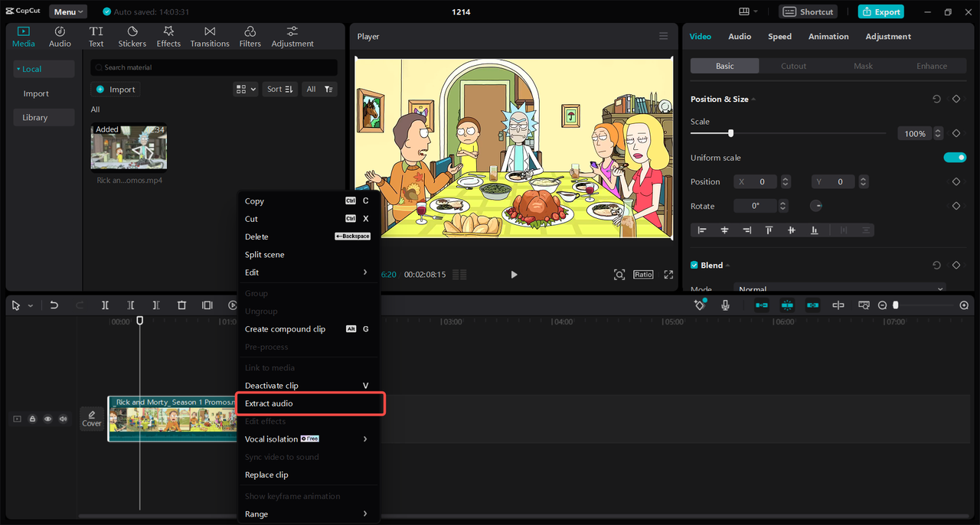
Task: Open the Effects panel
Action: click(168, 36)
